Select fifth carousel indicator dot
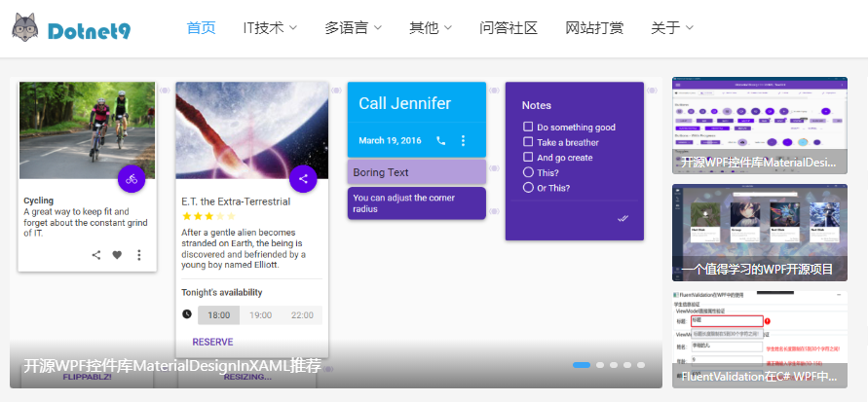 (641, 365)
